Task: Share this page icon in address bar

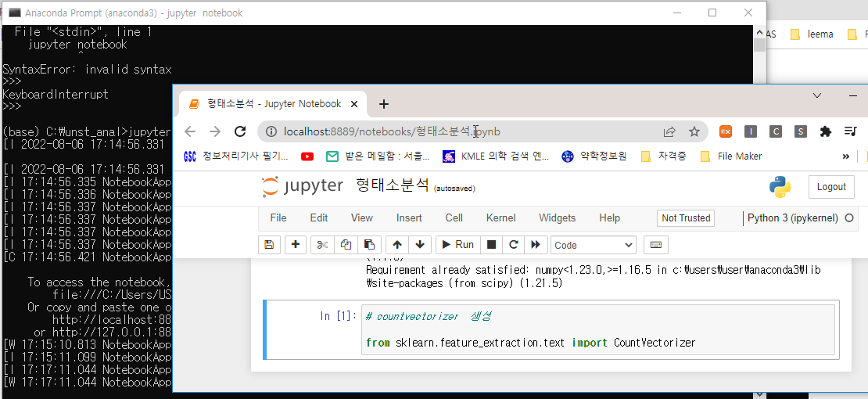Action: pyautogui.click(x=669, y=131)
